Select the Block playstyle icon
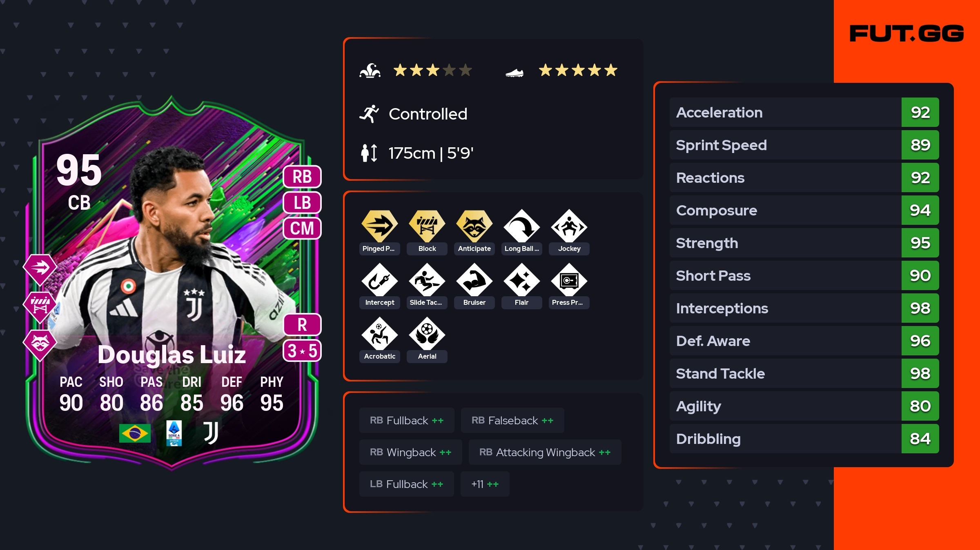Viewport: 980px width, 550px height. coord(427,226)
